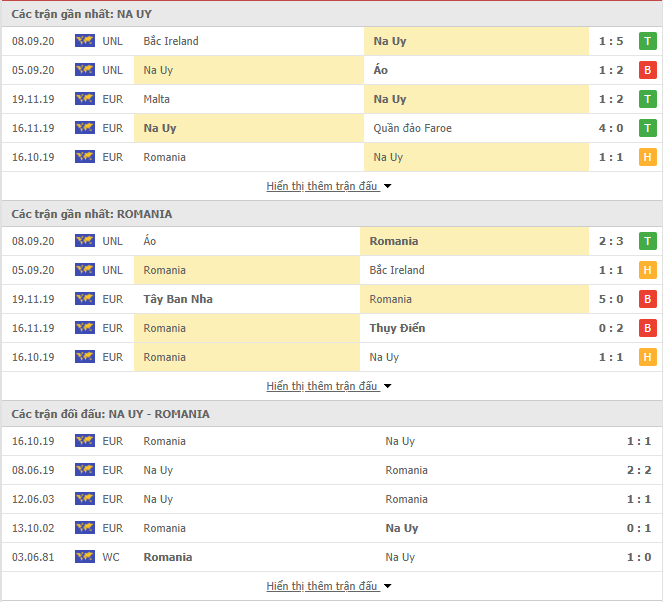Image resolution: width=663 pixels, height=602 pixels.
Task: Click the flag icon on the 19.11.19 Malta row
Action: pos(85,99)
